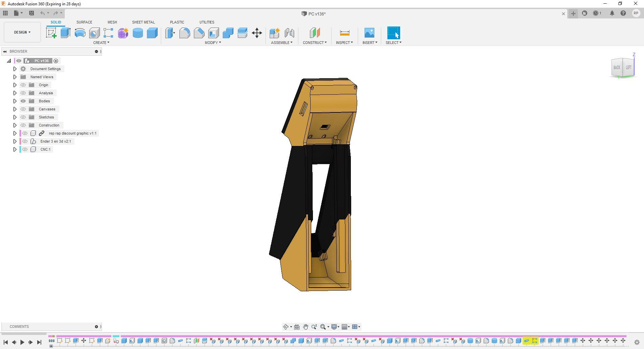Switch to the Mesh tab
The image size is (644, 349).
[x=112, y=22]
